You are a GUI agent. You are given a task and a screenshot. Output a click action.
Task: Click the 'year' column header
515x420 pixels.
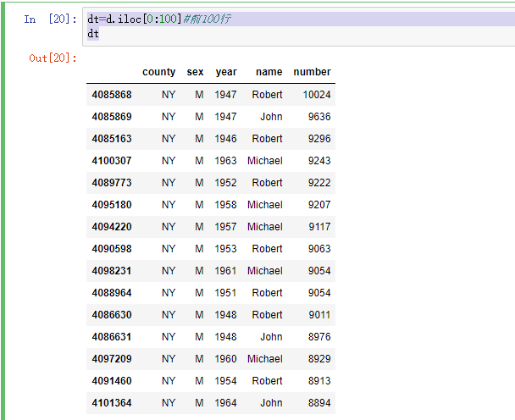(x=226, y=72)
